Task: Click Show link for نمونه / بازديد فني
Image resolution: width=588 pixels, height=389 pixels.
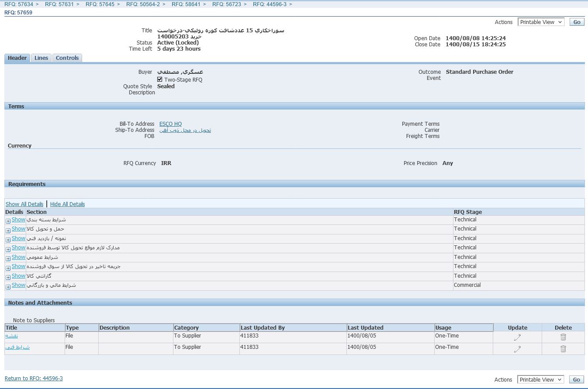Action: click(x=18, y=238)
